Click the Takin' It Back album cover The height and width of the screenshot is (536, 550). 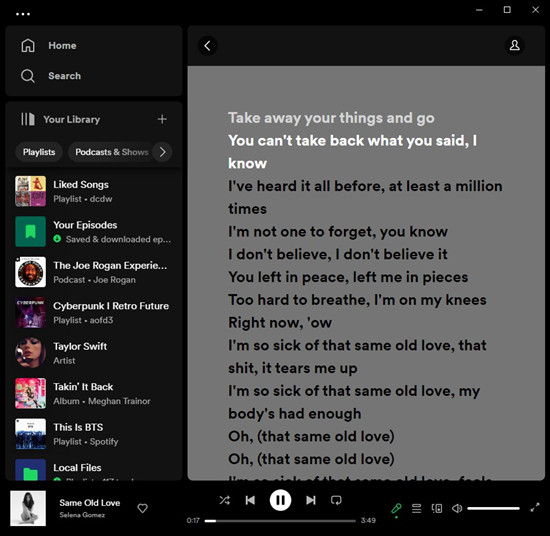tap(31, 393)
